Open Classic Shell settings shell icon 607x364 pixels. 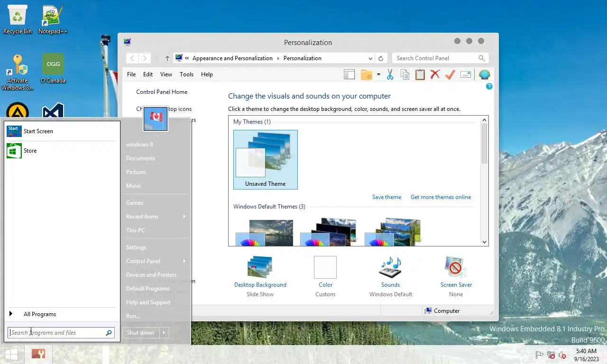[484, 74]
